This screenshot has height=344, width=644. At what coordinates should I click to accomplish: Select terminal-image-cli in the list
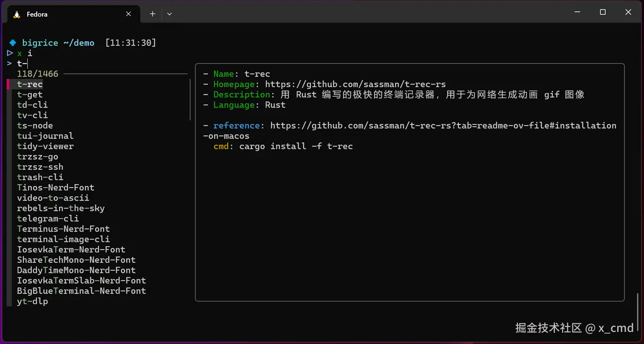point(64,239)
